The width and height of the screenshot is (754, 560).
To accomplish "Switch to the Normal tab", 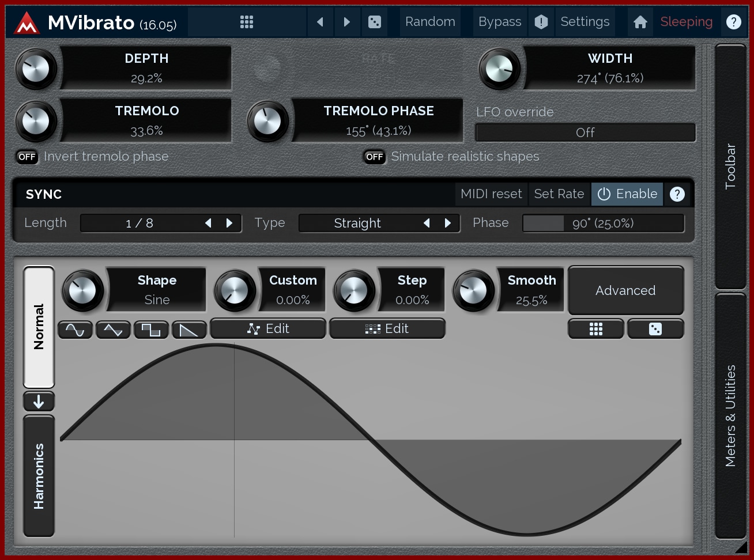I will (x=39, y=327).
